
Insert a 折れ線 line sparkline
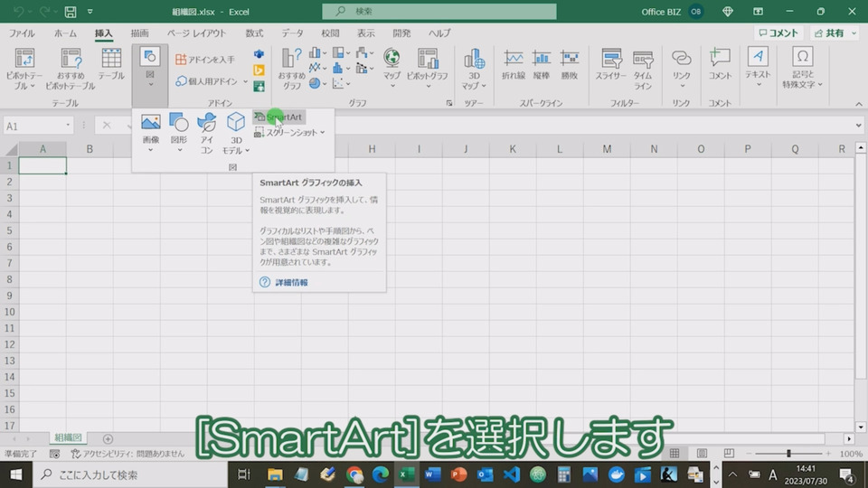(x=514, y=65)
